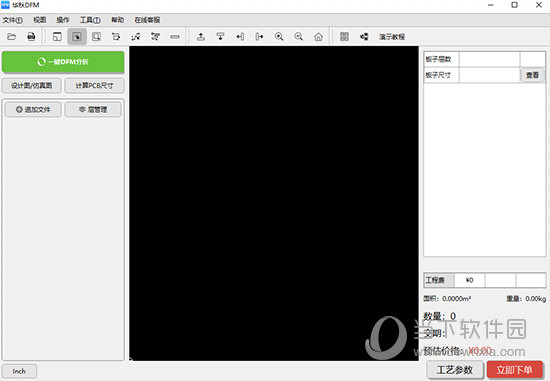Click the 板子层数 value field
Screen dimensions: 550x381
pyautogui.click(x=489, y=59)
